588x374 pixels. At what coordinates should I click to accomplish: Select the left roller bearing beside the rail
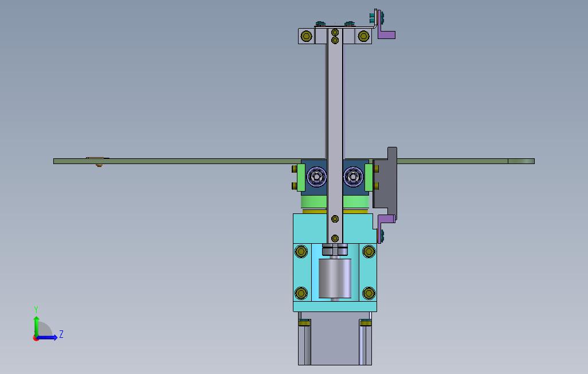pyautogui.click(x=317, y=177)
